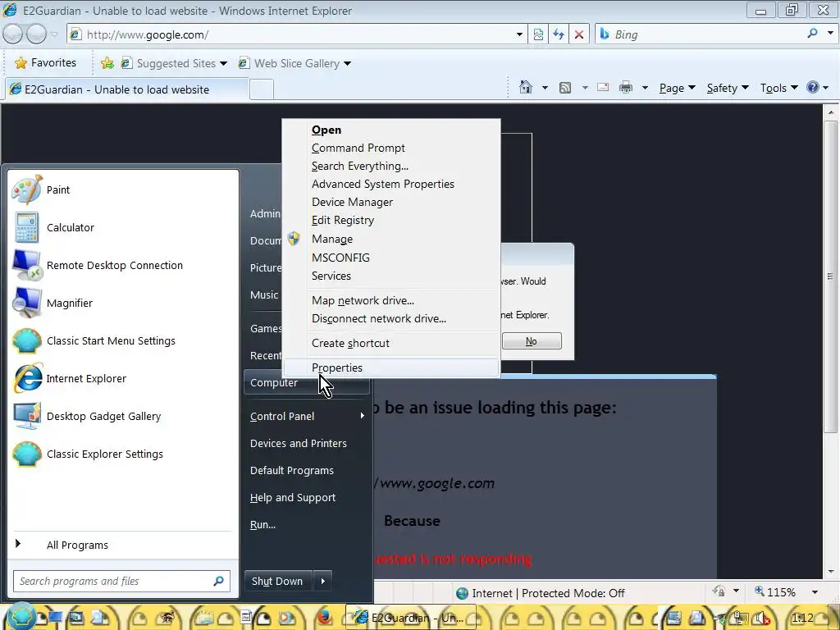Open the zoom level 115% dropdown
Image resolution: width=840 pixels, height=630 pixels.
[x=815, y=592]
